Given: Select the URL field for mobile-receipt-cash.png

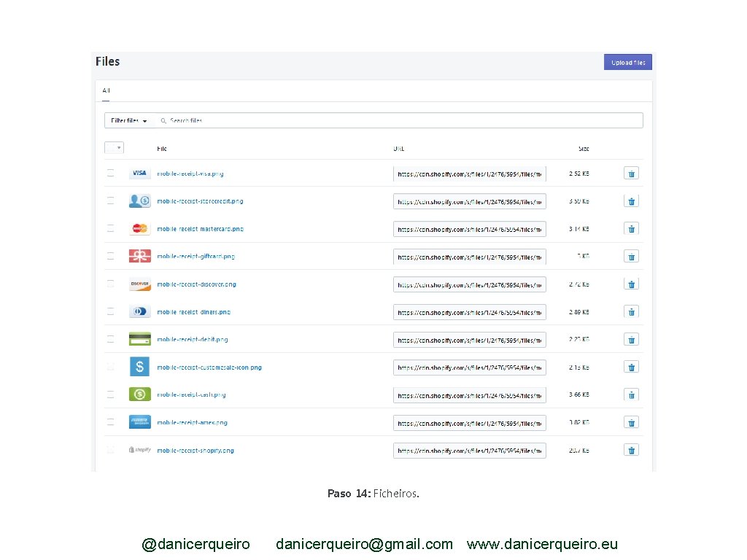Looking at the screenshot, I should coord(469,395).
